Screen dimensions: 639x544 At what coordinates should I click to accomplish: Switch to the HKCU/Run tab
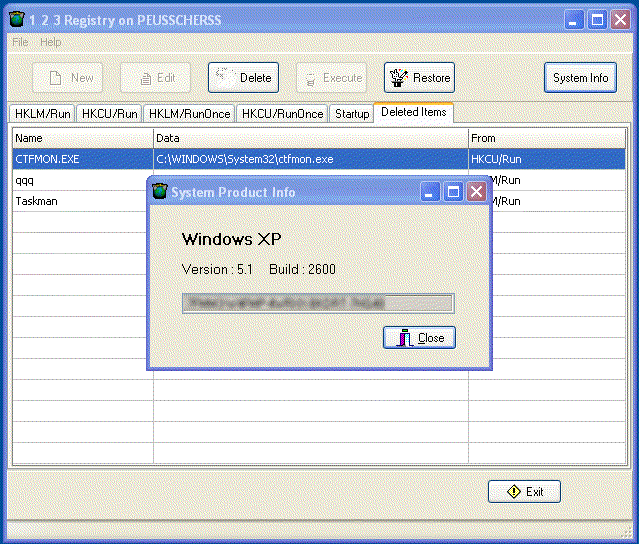109,114
